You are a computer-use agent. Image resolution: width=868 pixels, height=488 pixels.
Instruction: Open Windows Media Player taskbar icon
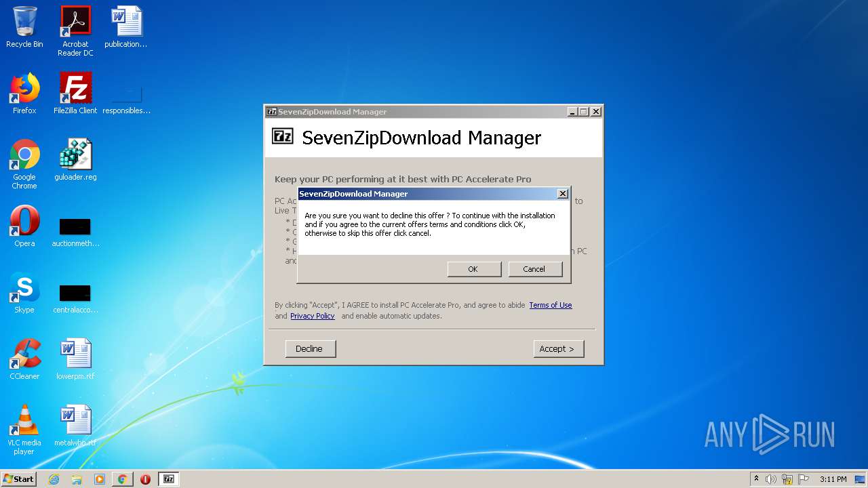[x=100, y=479]
